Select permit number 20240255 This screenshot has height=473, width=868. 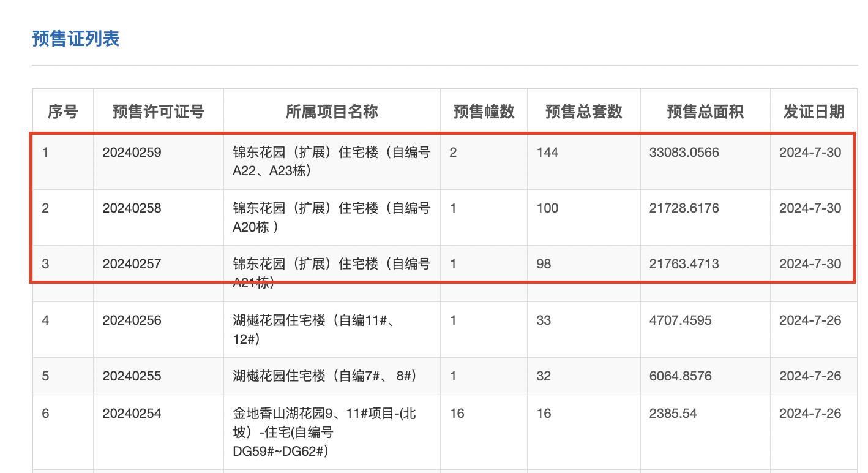132,376
